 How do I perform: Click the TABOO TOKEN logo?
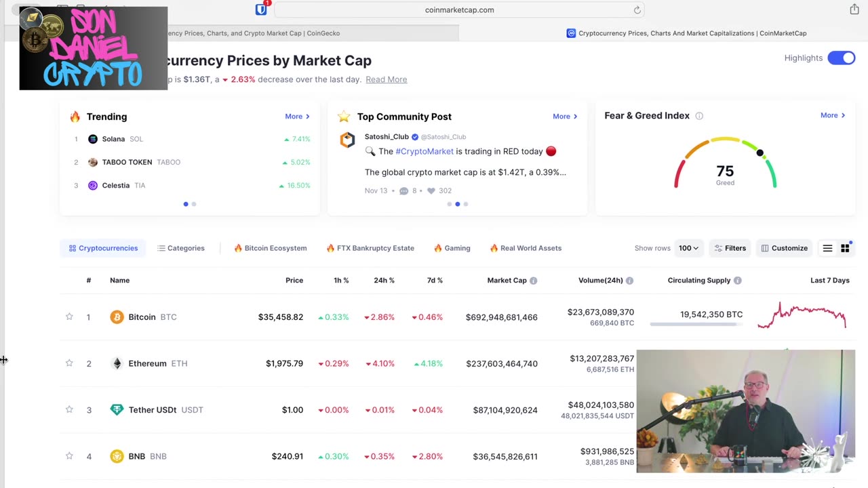(93, 162)
